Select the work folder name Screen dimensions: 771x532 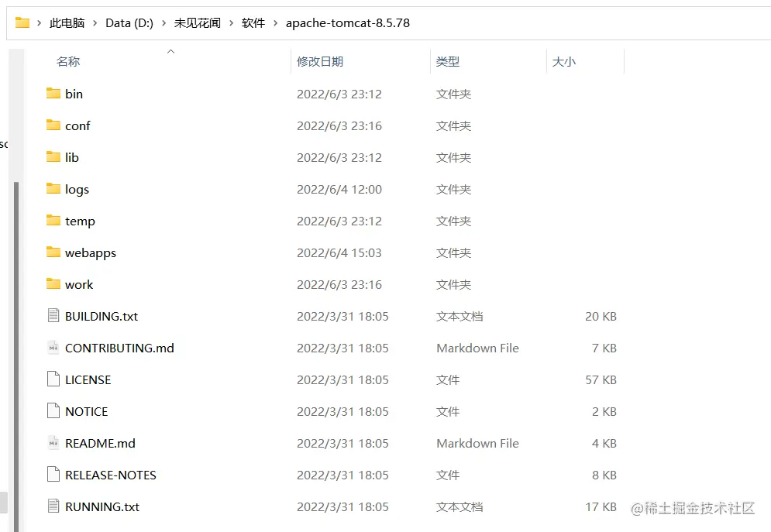click(x=79, y=284)
